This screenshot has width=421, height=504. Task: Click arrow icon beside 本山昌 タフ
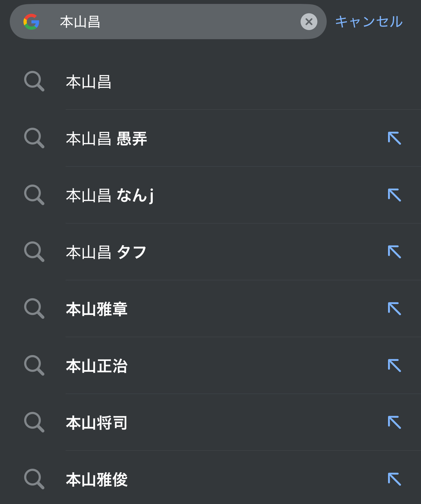(394, 252)
